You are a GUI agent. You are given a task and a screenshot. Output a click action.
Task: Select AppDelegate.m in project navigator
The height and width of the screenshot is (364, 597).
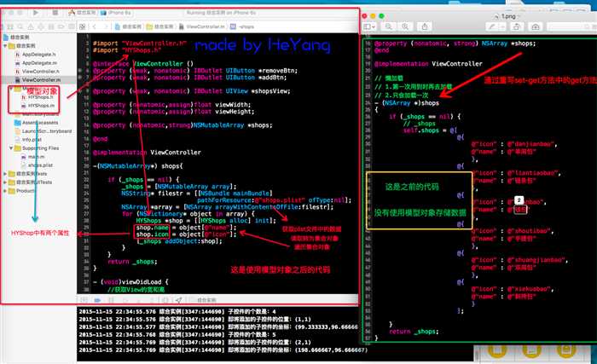pyautogui.click(x=36, y=63)
